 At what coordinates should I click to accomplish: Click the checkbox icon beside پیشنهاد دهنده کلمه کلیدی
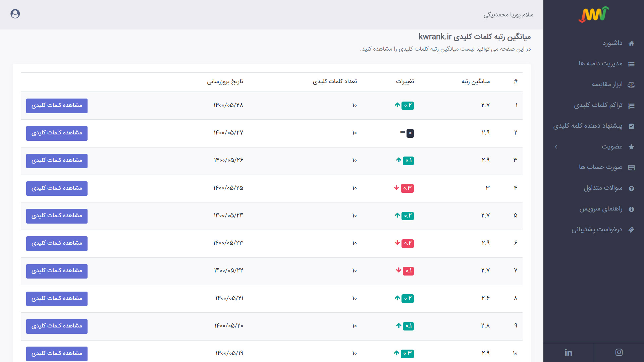[631, 126]
